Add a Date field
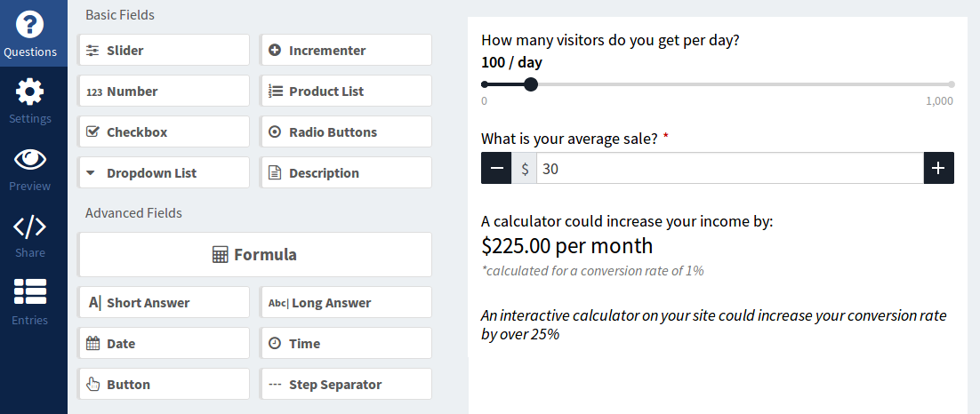Image resolution: width=980 pixels, height=414 pixels. (164, 344)
